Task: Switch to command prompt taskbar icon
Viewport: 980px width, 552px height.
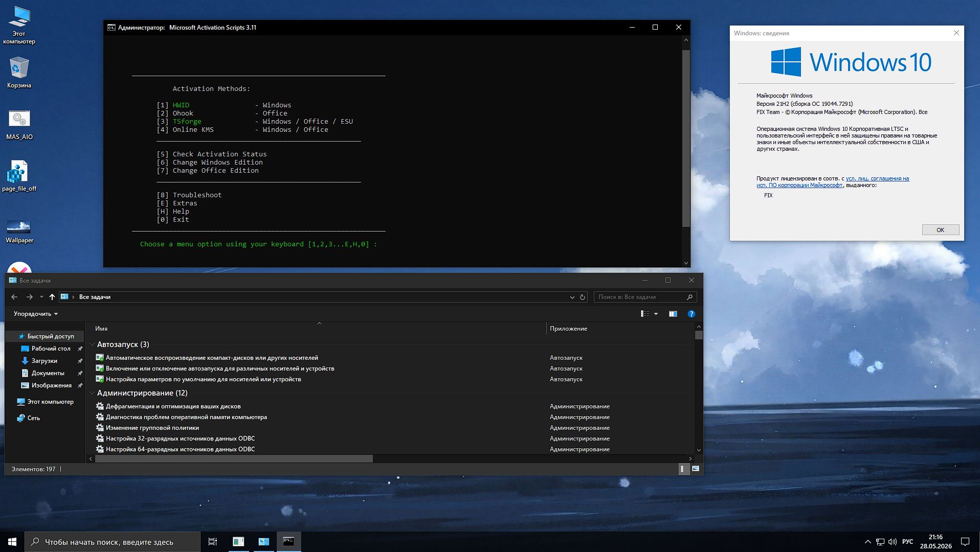Action: [x=288, y=542]
